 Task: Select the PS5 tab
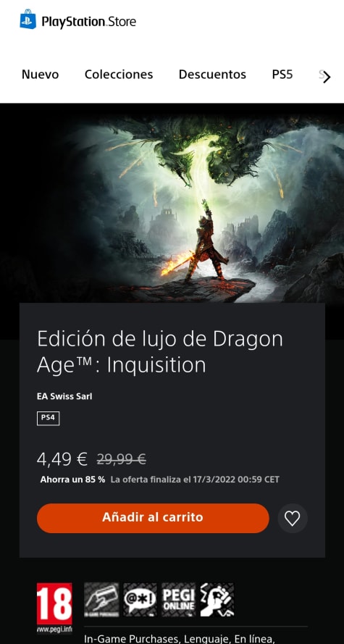(x=282, y=75)
